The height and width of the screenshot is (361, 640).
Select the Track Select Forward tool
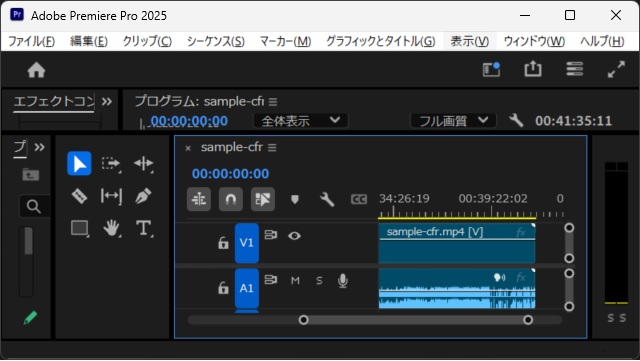point(111,163)
